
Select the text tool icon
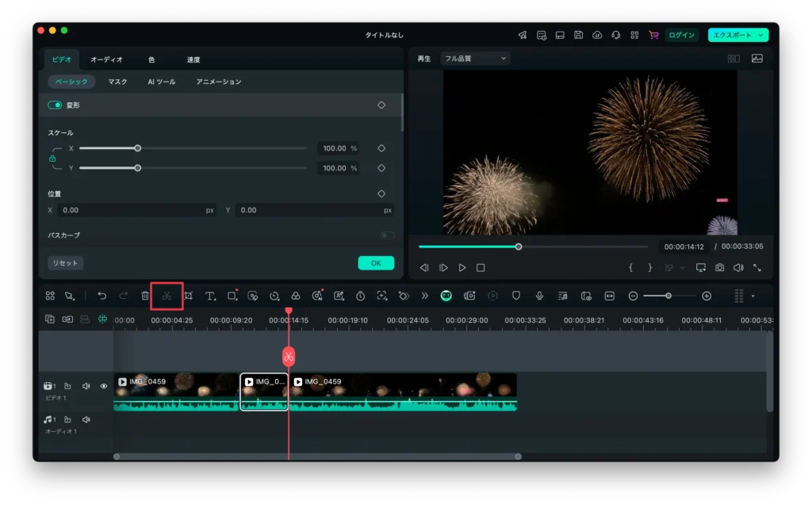[x=210, y=296]
